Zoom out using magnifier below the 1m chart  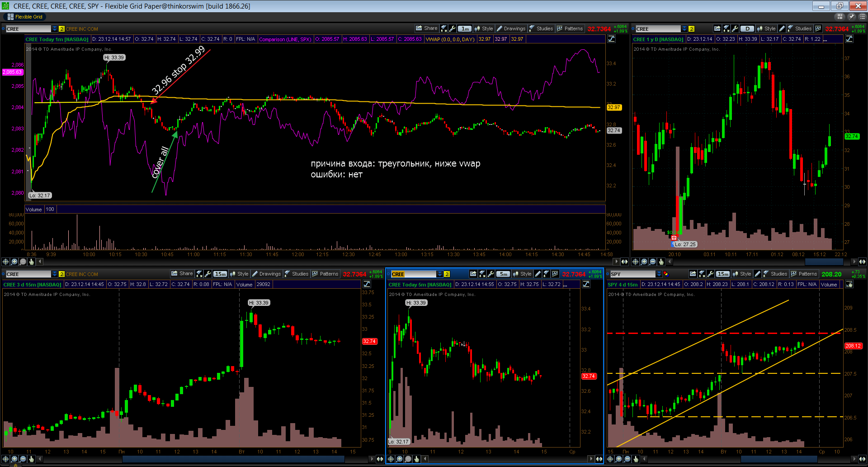pyautogui.click(x=23, y=262)
